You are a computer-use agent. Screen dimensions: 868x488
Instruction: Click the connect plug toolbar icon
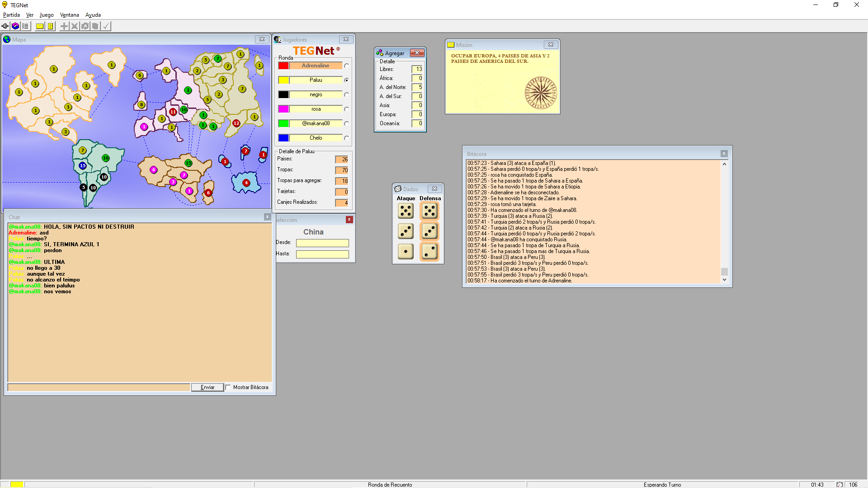click(x=5, y=26)
